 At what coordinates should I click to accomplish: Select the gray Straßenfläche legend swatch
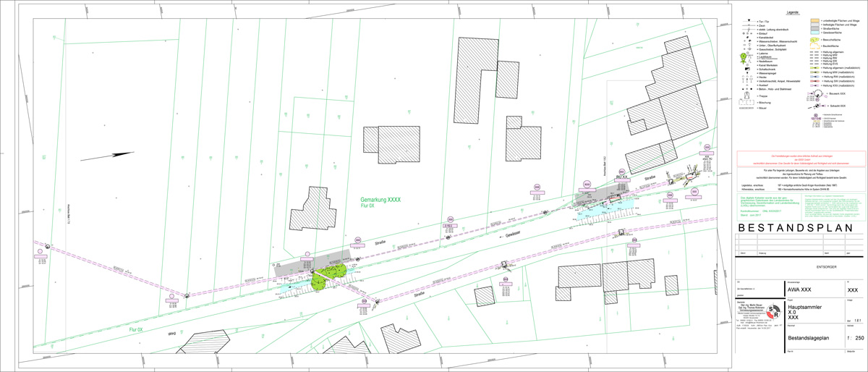814,29
